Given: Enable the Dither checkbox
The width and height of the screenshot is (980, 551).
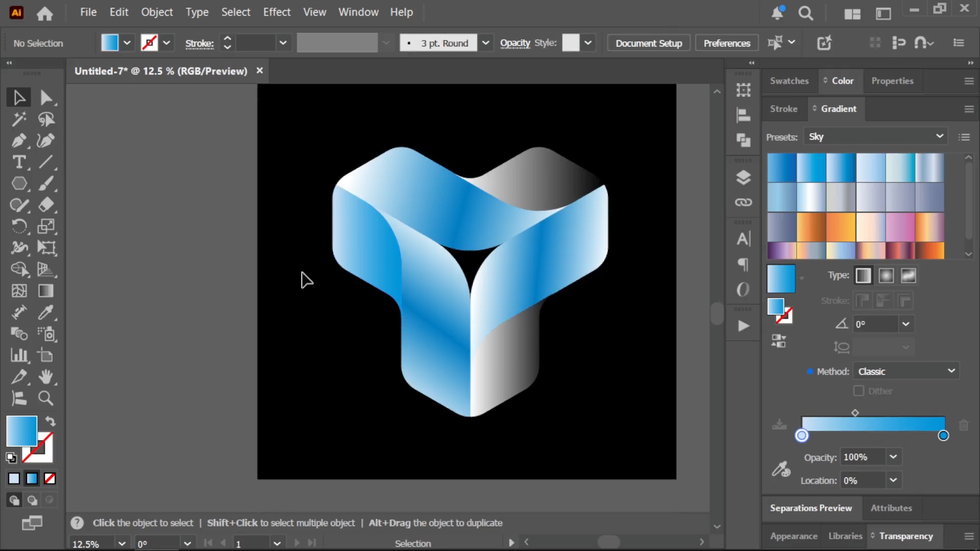Looking at the screenshot, I should pos(859,391).
